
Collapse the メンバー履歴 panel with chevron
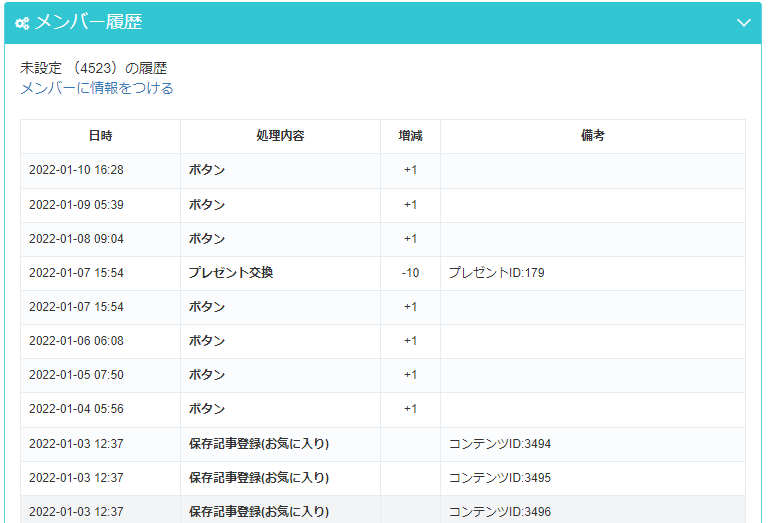[743, 22]
